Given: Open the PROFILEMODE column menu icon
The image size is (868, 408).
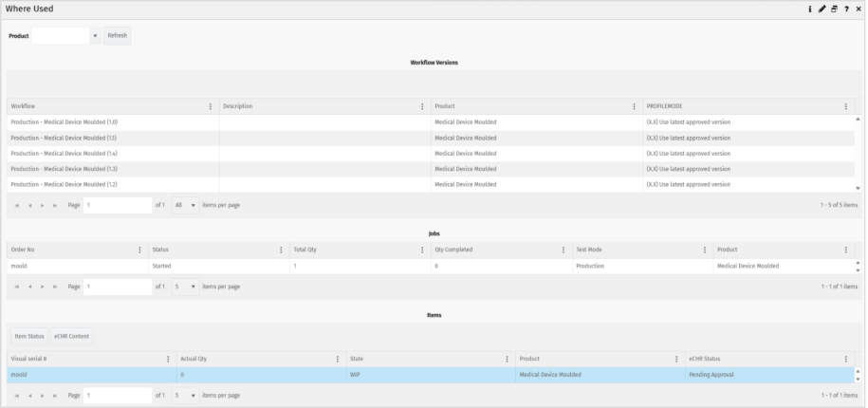Looking at the screenshot, I should pyautogui.click(x=846, y=106).
